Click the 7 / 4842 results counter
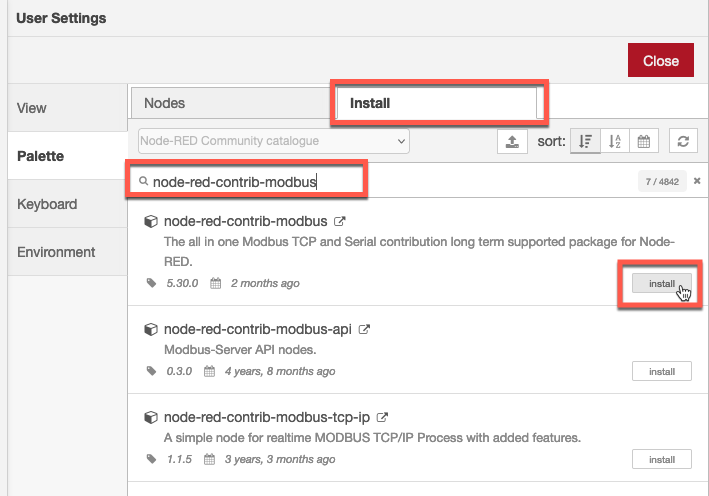 (662, 181)
